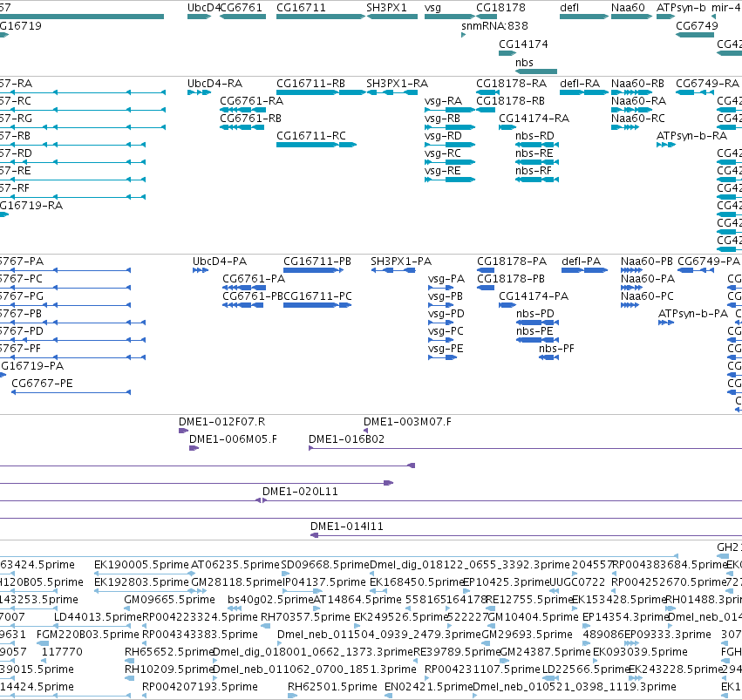Select the CG16711-RB transcript label
Viewport: 742px width, 700px height.
coord(311,84)
